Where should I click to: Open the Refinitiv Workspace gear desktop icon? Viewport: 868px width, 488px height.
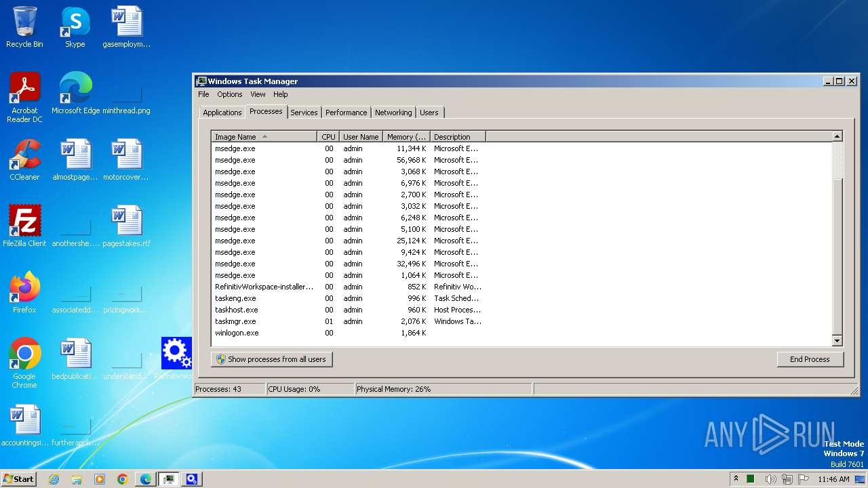click(x=176, y=359)
